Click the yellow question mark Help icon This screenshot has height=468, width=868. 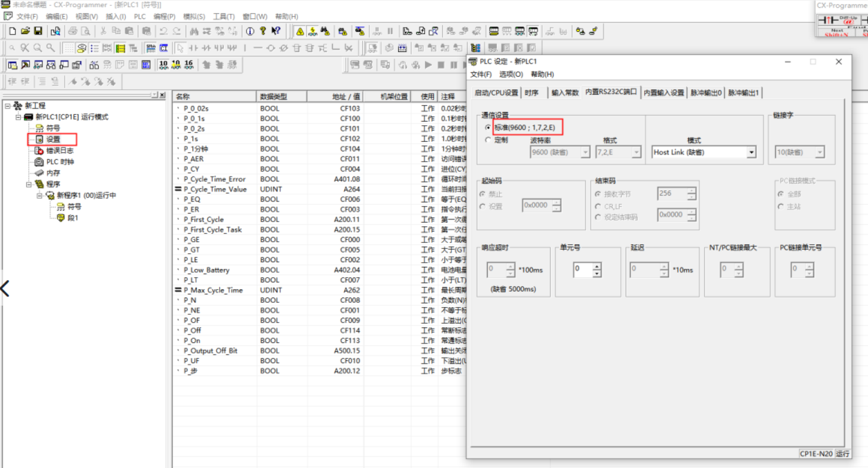[262, 31]
